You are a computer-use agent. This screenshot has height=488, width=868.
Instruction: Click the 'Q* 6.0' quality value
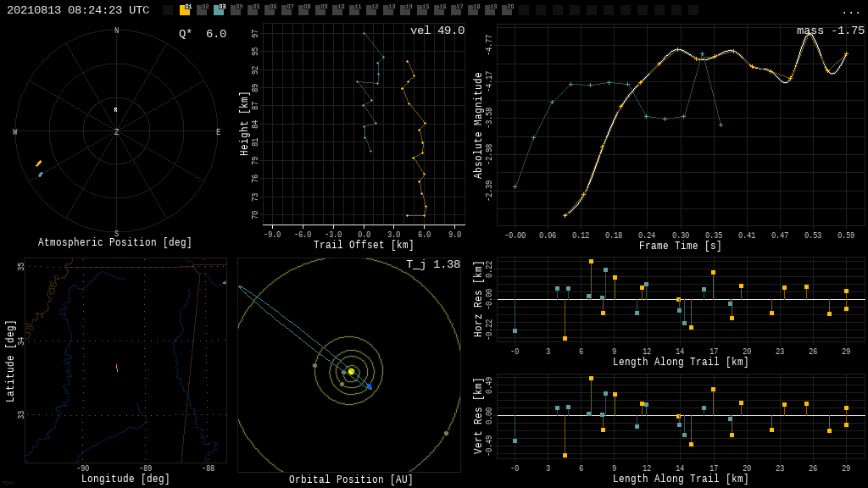[203, 34]
